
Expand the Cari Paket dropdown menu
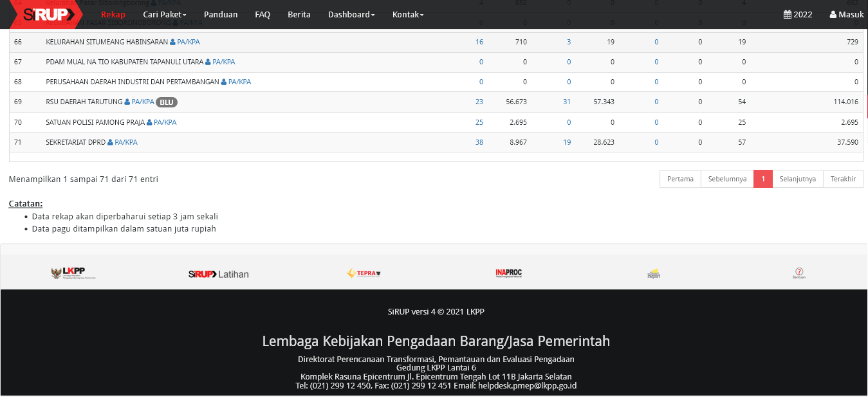pyautogui.click(x=164, y=14)
